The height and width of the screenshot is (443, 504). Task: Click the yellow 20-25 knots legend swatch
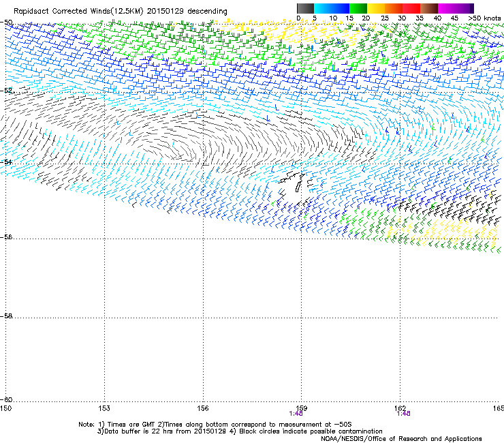[x=376, y=8]
